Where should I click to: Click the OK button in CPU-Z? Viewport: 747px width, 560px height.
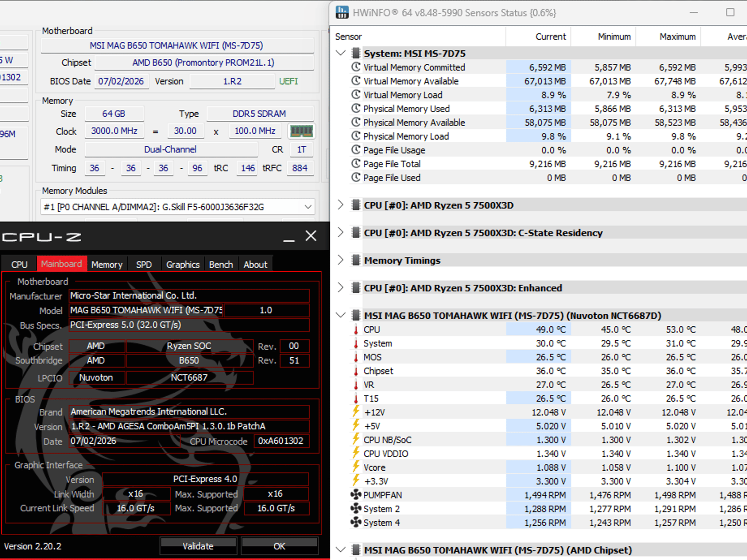279,546
